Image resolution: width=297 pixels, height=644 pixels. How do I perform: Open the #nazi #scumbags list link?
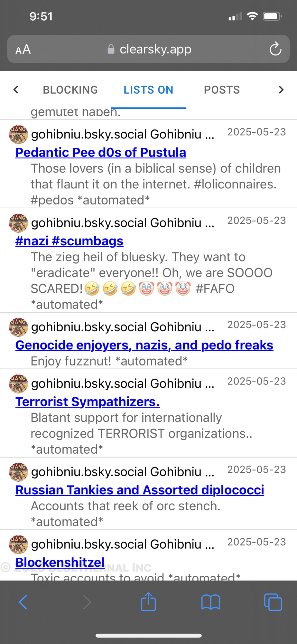coord(69,241)
